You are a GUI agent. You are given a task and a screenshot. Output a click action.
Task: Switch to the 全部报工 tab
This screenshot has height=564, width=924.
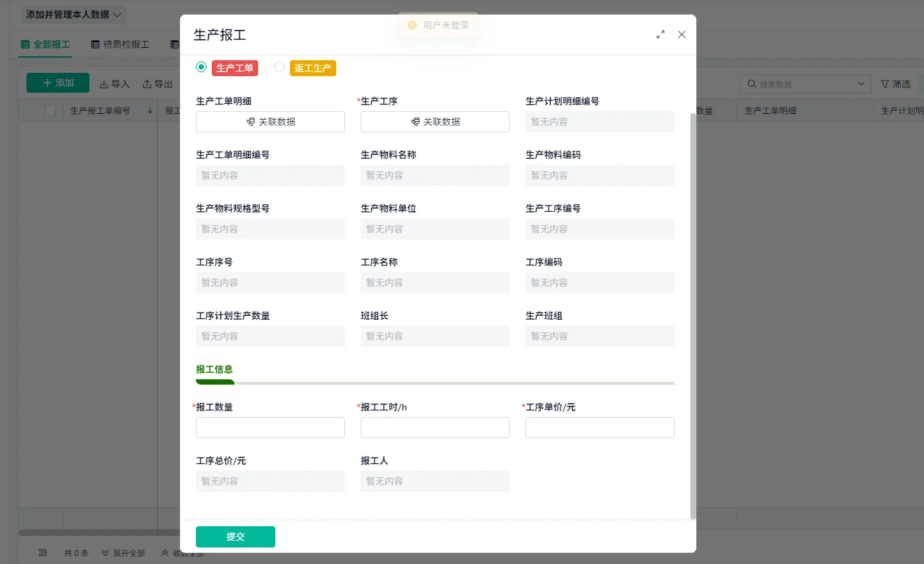46,44
